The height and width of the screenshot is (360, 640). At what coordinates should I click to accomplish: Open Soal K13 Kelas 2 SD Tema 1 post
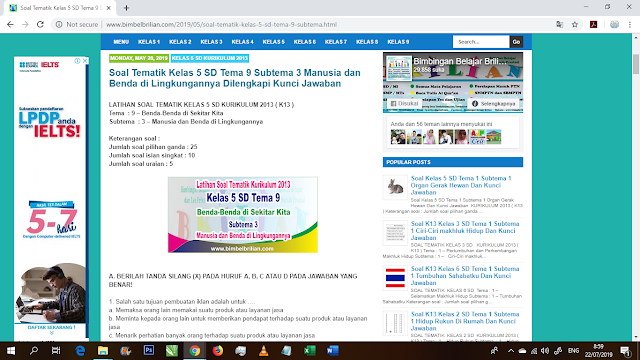click(x=465, y=321)
